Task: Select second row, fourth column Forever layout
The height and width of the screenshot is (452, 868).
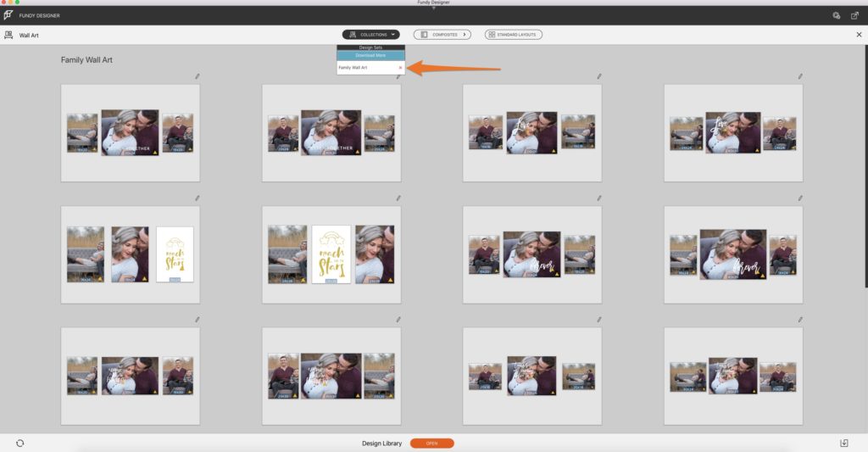Action: tap(733, 254)
